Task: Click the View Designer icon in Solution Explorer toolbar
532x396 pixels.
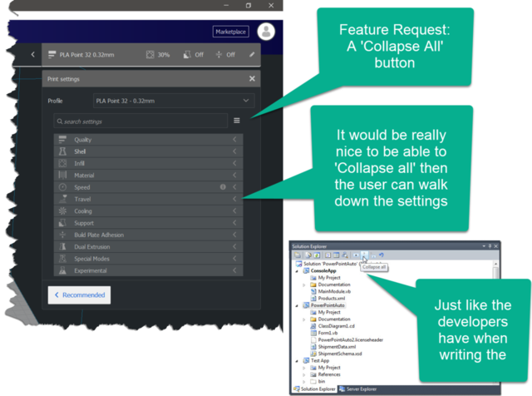Action: tap(336, 255)
